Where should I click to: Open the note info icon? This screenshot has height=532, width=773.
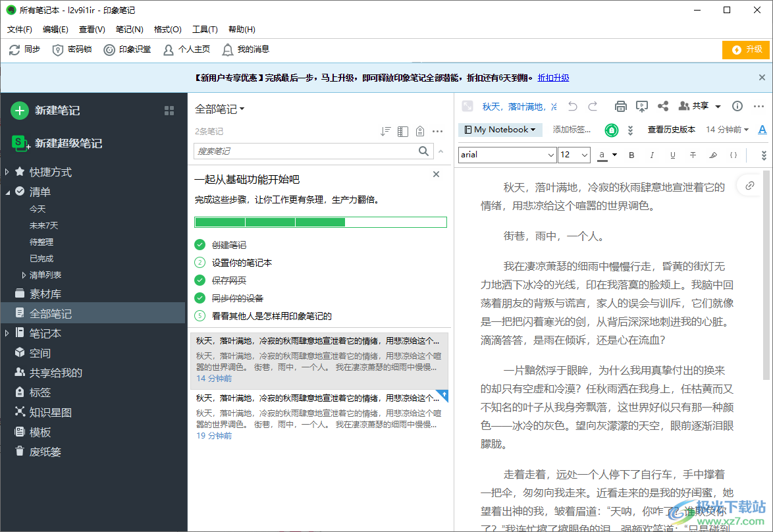tap(737, 106)
